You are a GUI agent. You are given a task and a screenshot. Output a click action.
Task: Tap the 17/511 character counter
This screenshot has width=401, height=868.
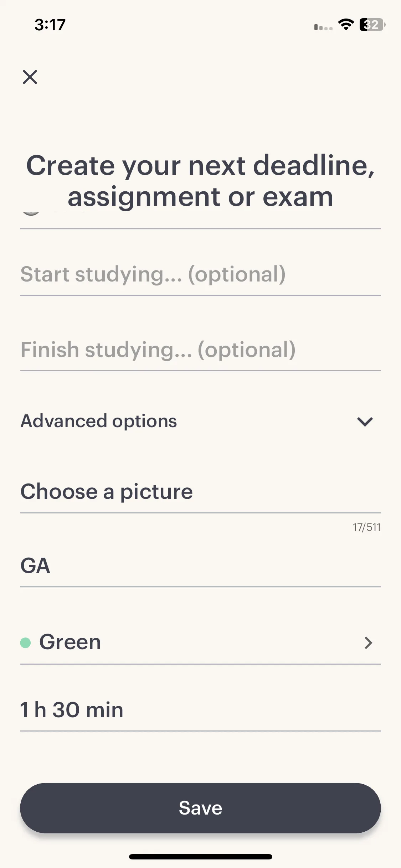point(367,527)
